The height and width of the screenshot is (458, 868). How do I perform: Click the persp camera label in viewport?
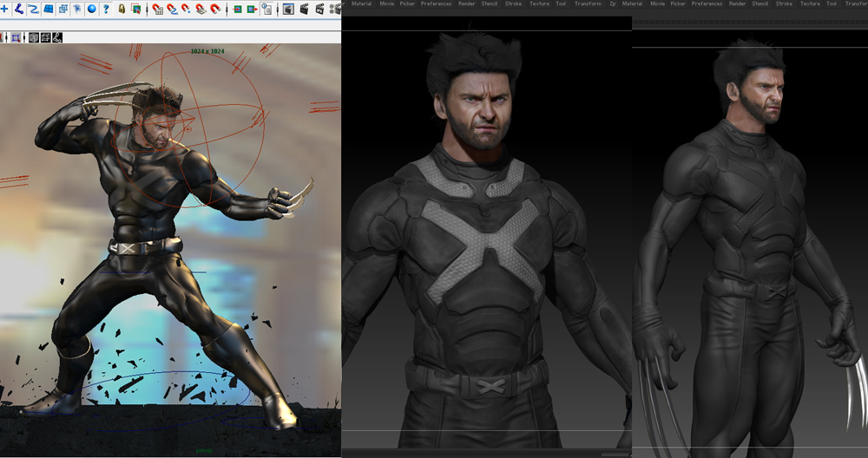coord(204,451)
